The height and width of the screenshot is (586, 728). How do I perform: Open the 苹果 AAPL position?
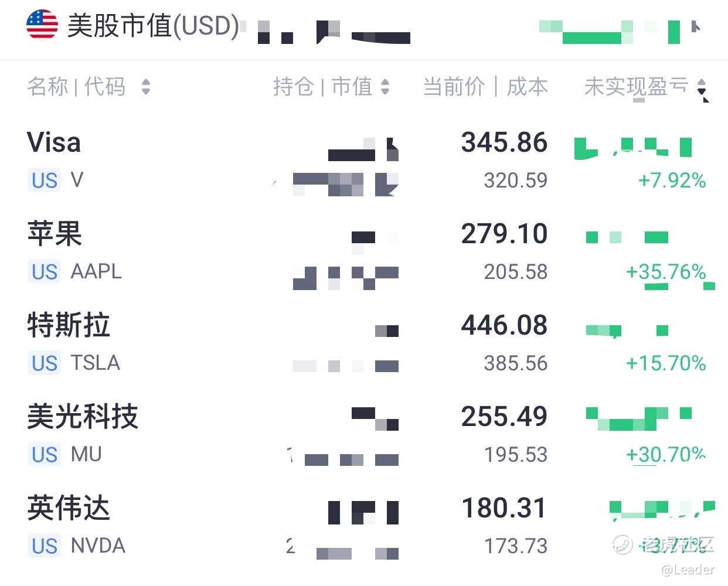click(x=364, y=252)
